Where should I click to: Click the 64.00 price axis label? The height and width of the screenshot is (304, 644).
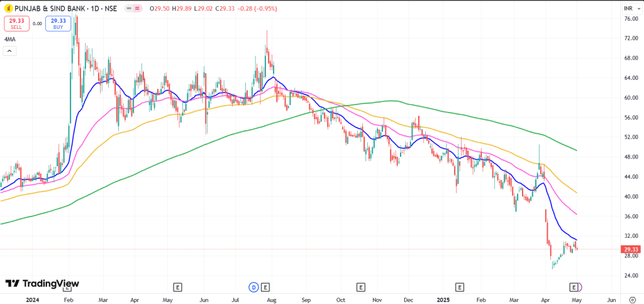(630, 77)
